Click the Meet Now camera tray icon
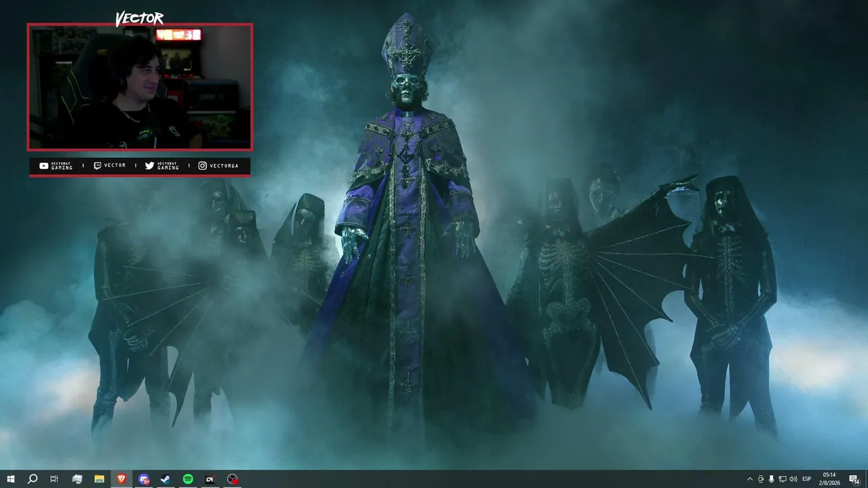Screen dimensions: 868x488 761,479
